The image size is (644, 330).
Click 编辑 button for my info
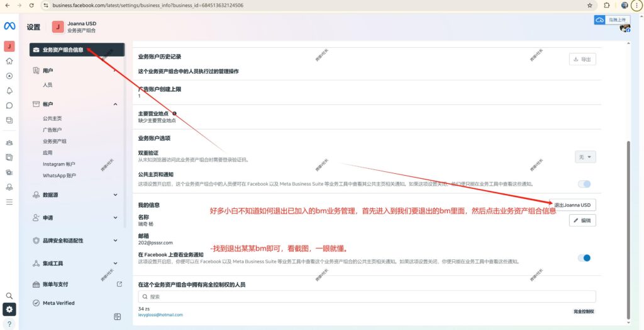click(x=582, y=220)
